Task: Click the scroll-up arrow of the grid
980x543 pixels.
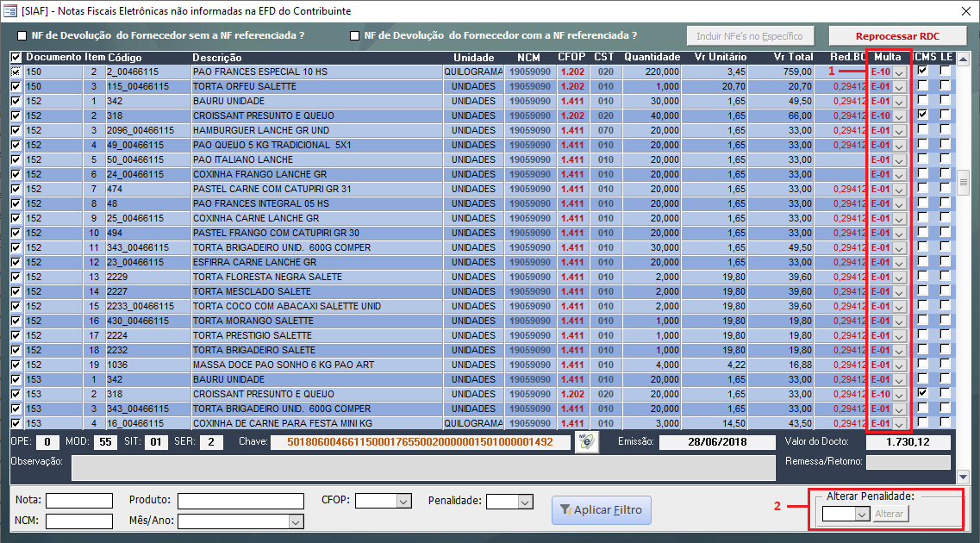Action: 964,58
